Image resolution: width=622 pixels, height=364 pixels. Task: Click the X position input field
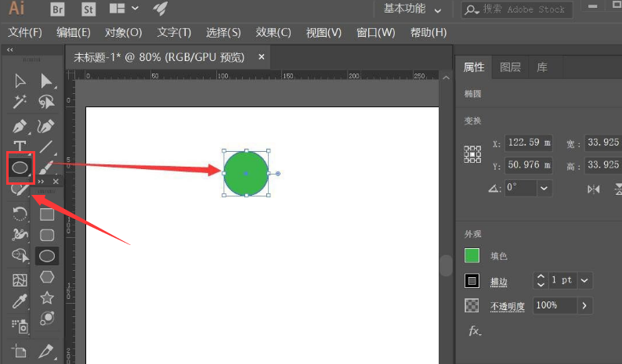pyautogui.click(x=529, y=143)
